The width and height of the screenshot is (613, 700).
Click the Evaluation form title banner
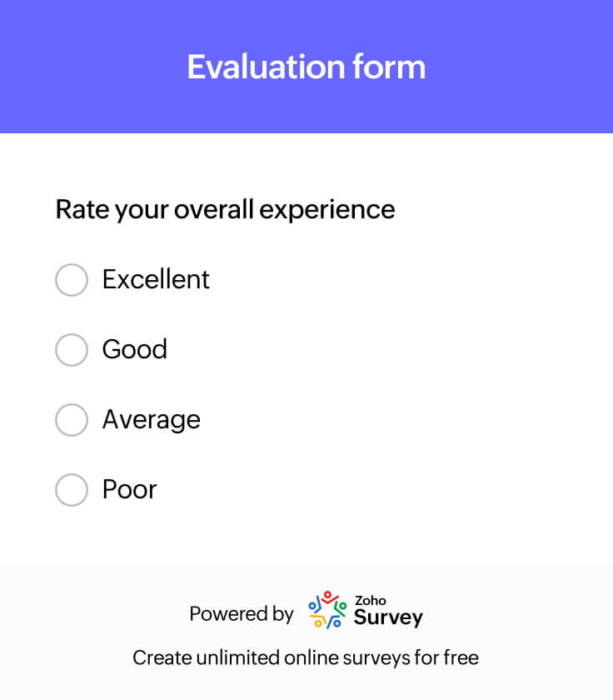306,66
